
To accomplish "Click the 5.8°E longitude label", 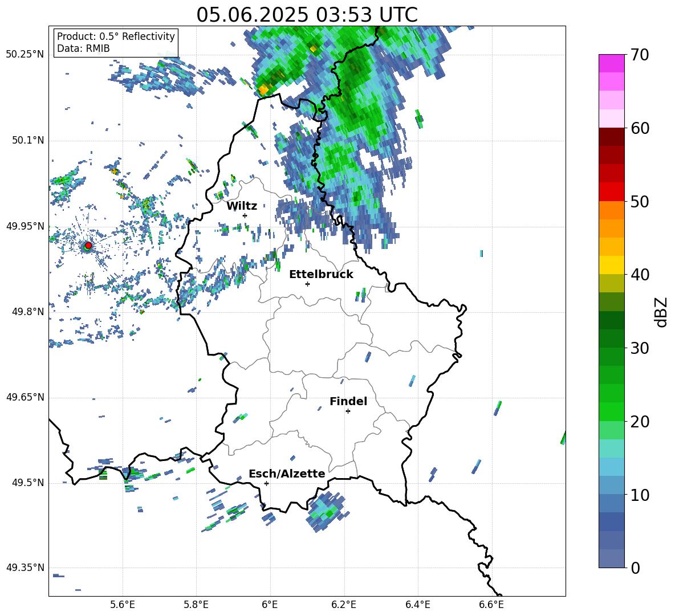I will pyautogui.click(x=196, y=605).
